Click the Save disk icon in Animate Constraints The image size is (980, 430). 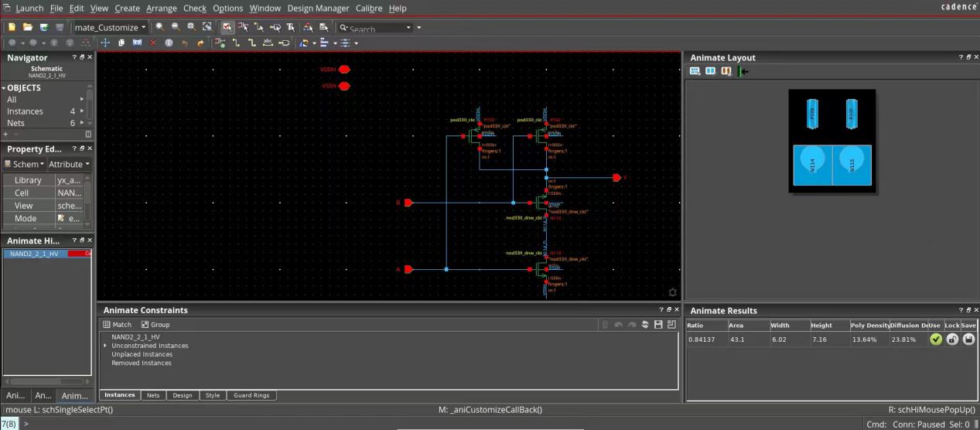pyautogui.click(x=658, y=325)
